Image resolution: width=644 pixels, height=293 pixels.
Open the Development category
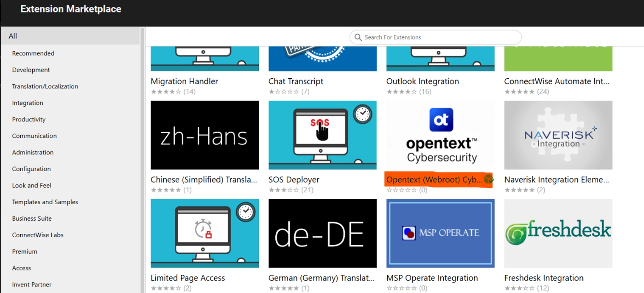click(x=31, y=70)
